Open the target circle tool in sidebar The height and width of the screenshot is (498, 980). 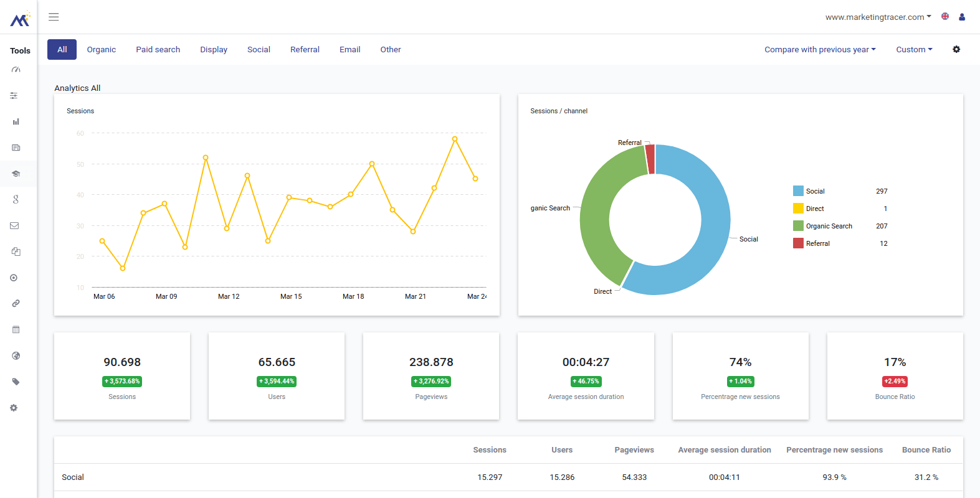tap(14, 278)
